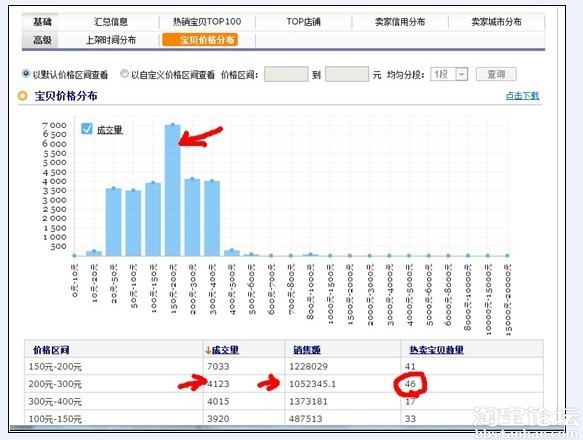Switch to 卖家信用分布 tab
This screenshot has width=583, height=440.
click(400, 22)
